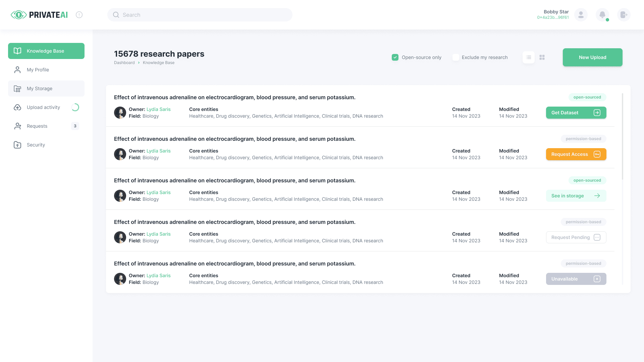
Task: Select My Profile in sidebar
Action: [x=38, y=70]
